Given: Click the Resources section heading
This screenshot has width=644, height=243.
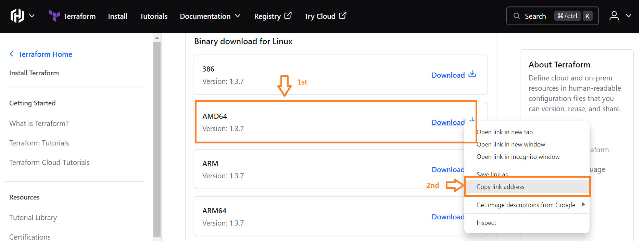Looking at the screenshot, I should coord(24,197).
